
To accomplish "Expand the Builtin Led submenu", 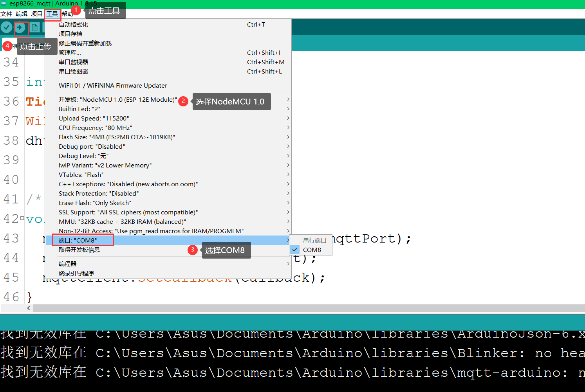I will click(x=168, y=109).
